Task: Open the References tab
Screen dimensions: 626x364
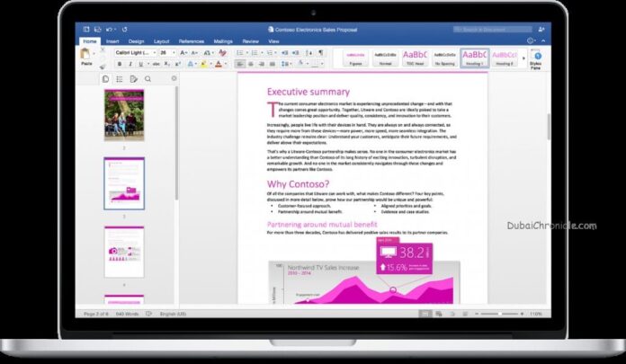Action: (x=192, y=41)
